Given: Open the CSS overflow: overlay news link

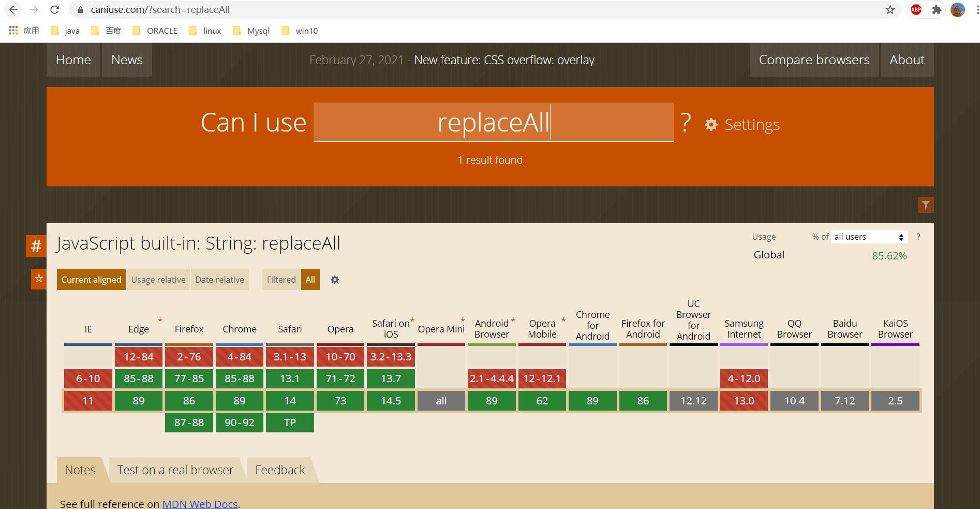Looking at the screenshot, I should coord(504,60).
